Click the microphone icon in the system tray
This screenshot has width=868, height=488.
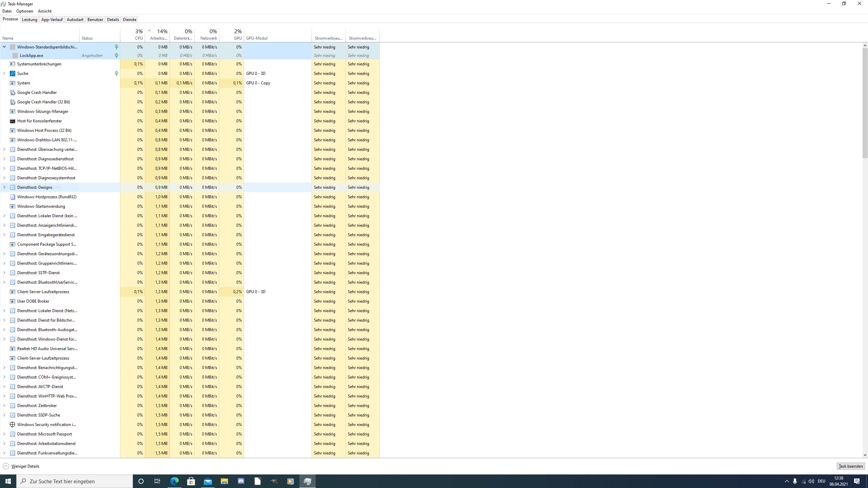tap(795, 481)
